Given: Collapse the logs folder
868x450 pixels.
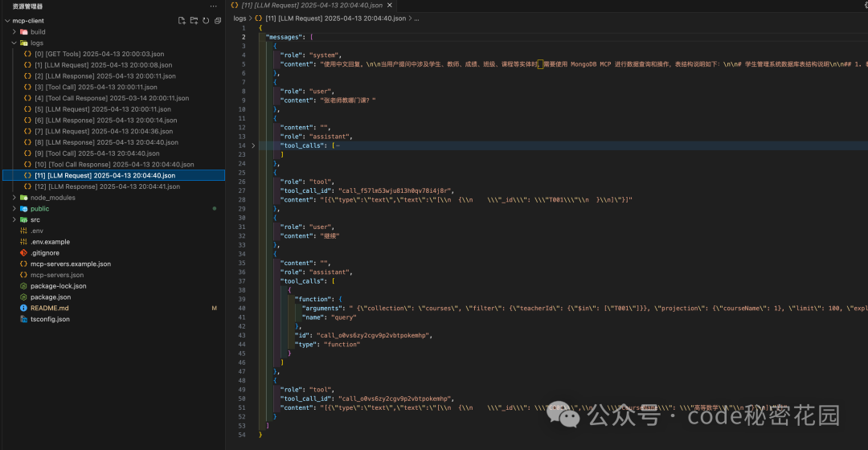Looking at the screenshot, I should tap(14, 43).
